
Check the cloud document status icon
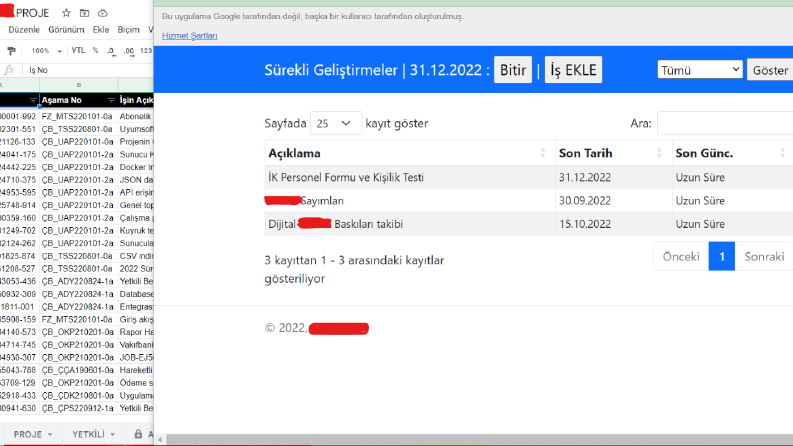coord(103,13)
